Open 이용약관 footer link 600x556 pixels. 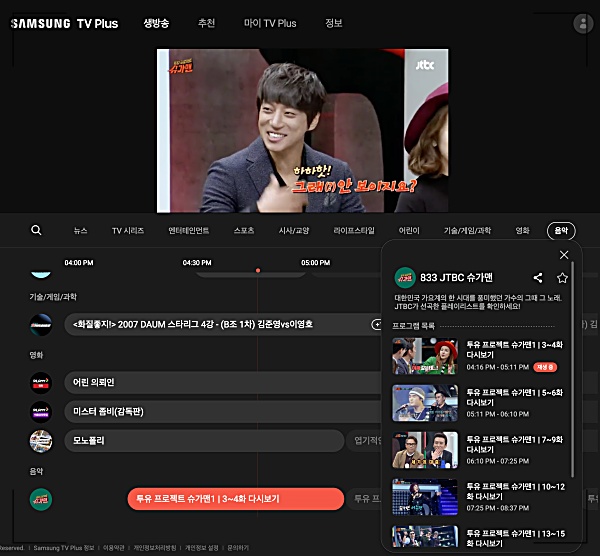coord(114,548)
